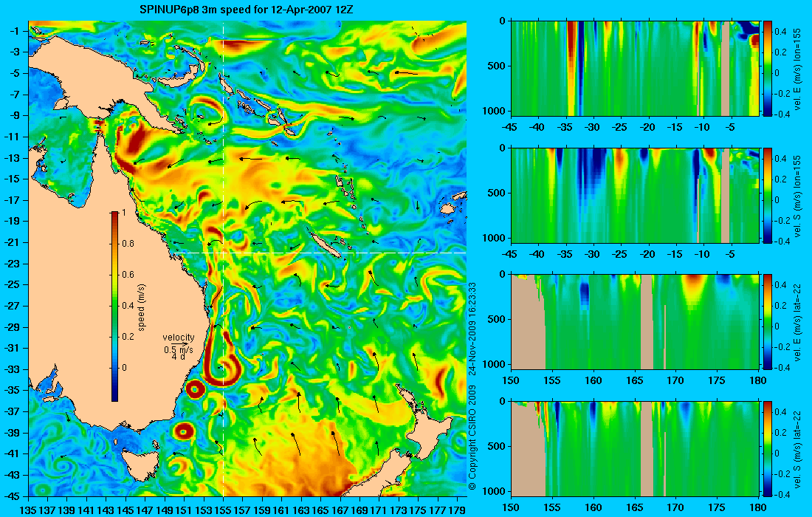Click the '-45' tick on the main map latitude axis
This screenshot has height=517, width=812.
12,496
